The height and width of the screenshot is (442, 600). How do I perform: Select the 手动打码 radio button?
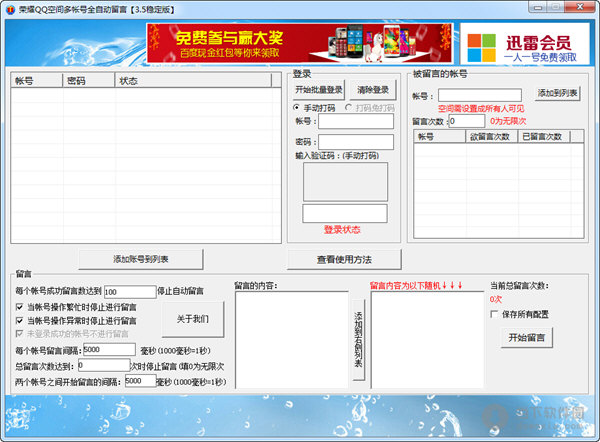297,107
